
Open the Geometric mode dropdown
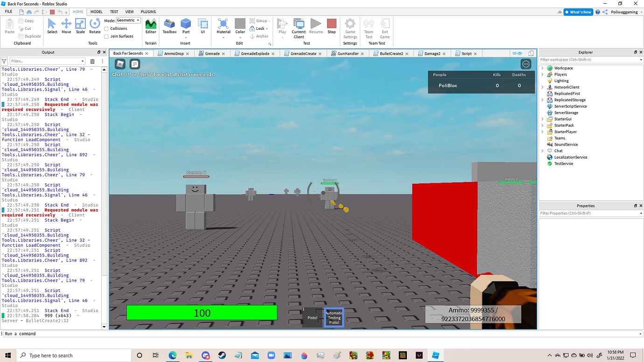[137, 20]
